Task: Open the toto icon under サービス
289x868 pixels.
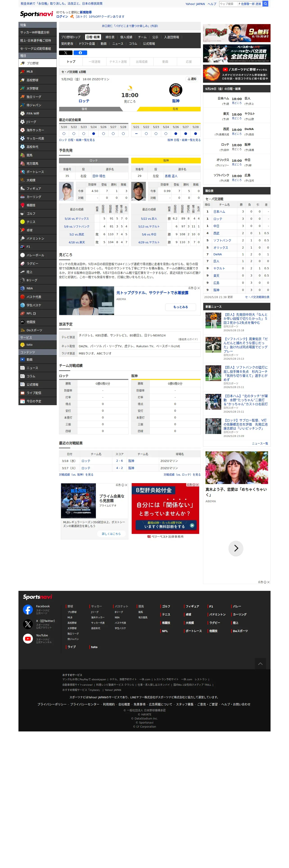Action: coord(23,345)
